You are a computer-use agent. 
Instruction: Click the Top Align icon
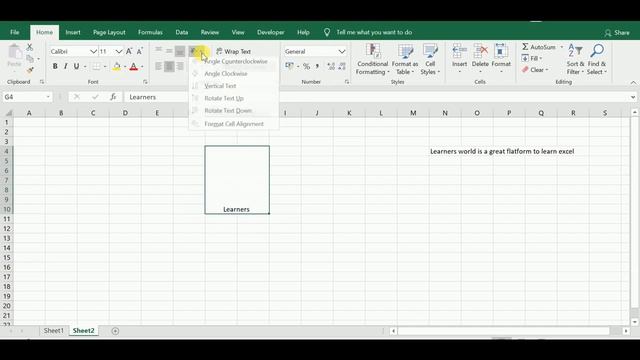point(158,51)
